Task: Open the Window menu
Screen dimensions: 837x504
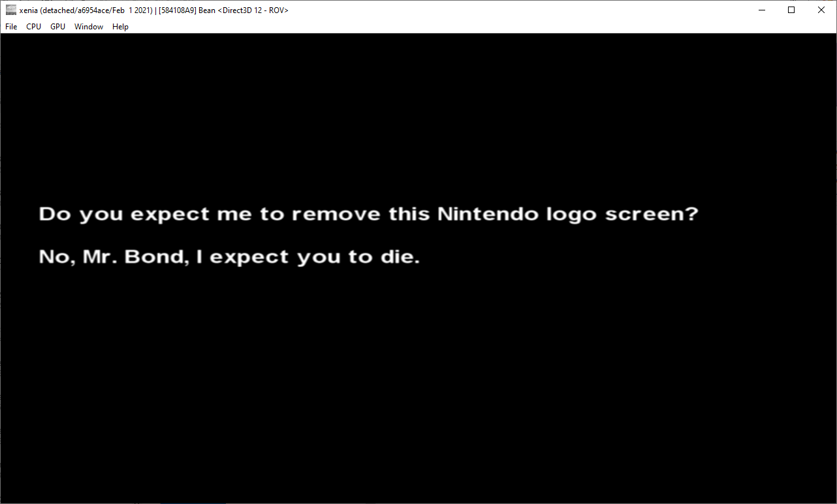Action: 89,27
